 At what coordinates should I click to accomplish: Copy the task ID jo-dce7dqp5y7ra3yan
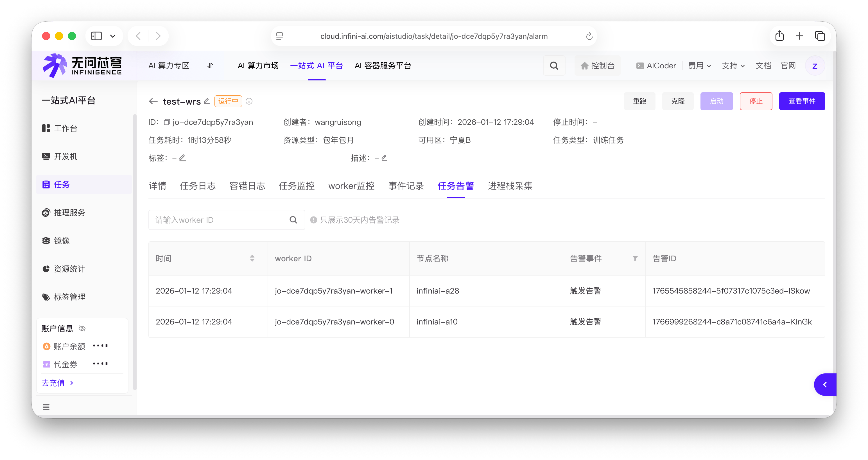pos(166,122)
